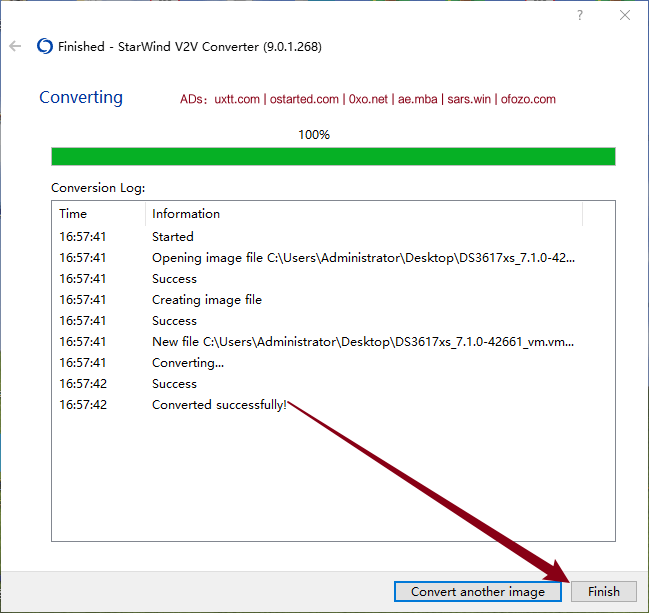Click the 'Converting' heading
Screen dimensions: 649x613
[x=81, y=98]
